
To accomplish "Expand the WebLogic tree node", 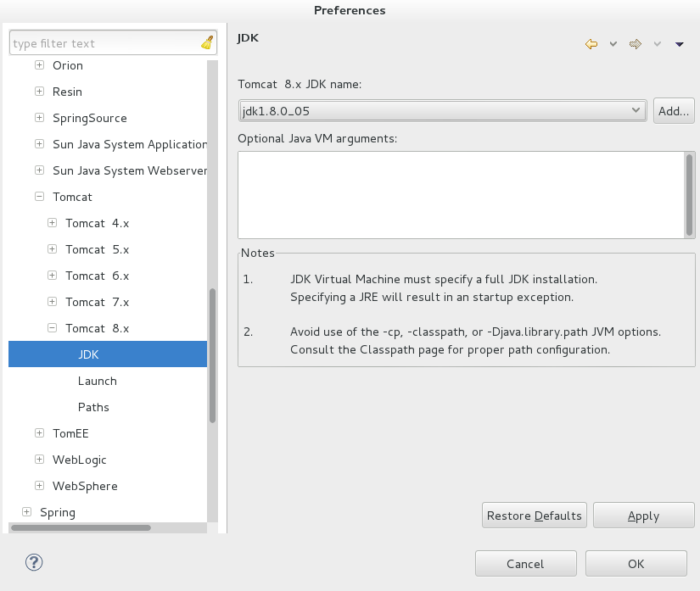I will pos(39,460).
